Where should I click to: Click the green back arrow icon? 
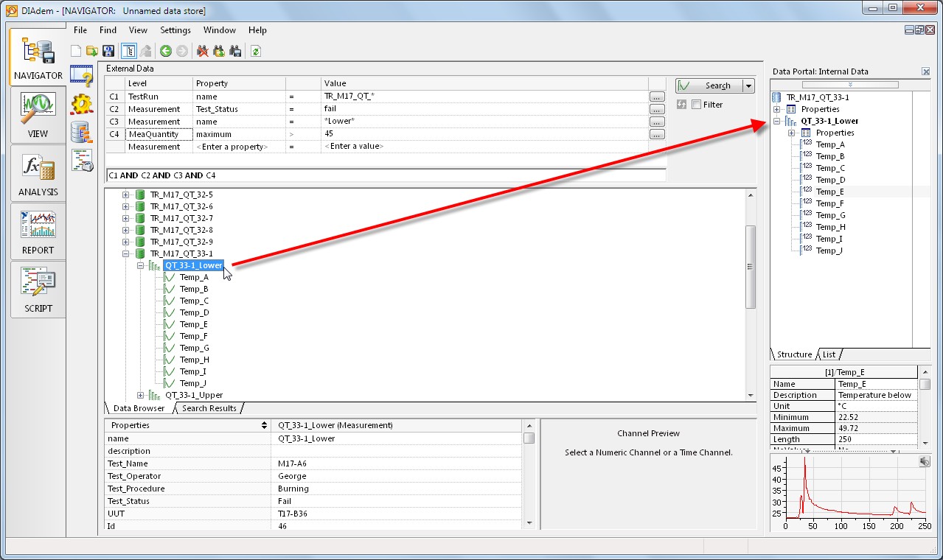[x=166, y=51]
